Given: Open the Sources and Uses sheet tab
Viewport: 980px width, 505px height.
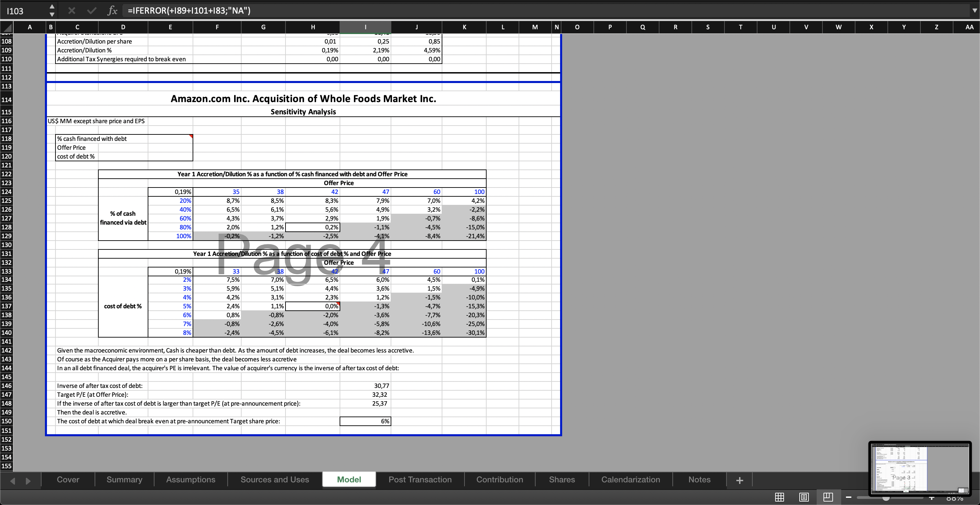Looking at the screenshot, I should 275,479.
